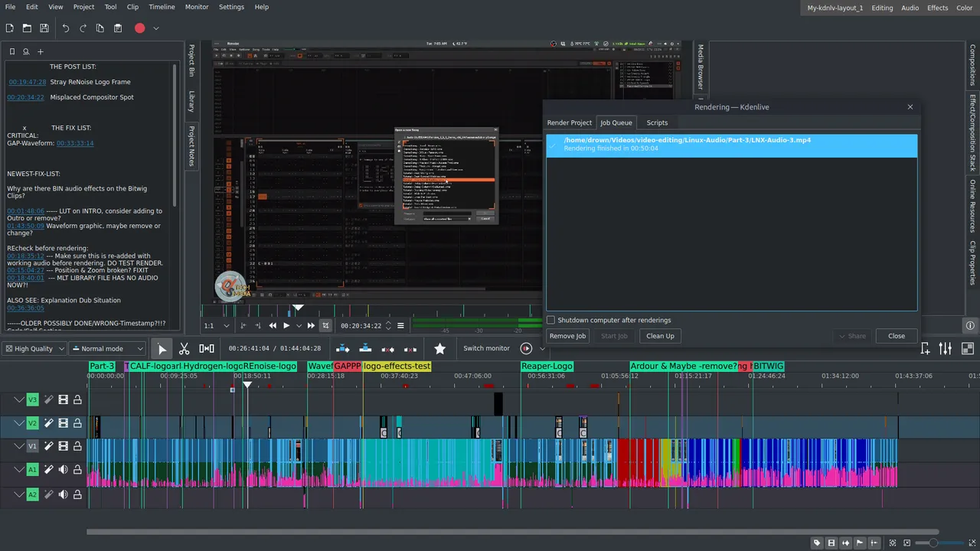Viewport: 980px width, 551px height.
Task: Collapse track V3 with its chevron
Action: coord(19,399)
